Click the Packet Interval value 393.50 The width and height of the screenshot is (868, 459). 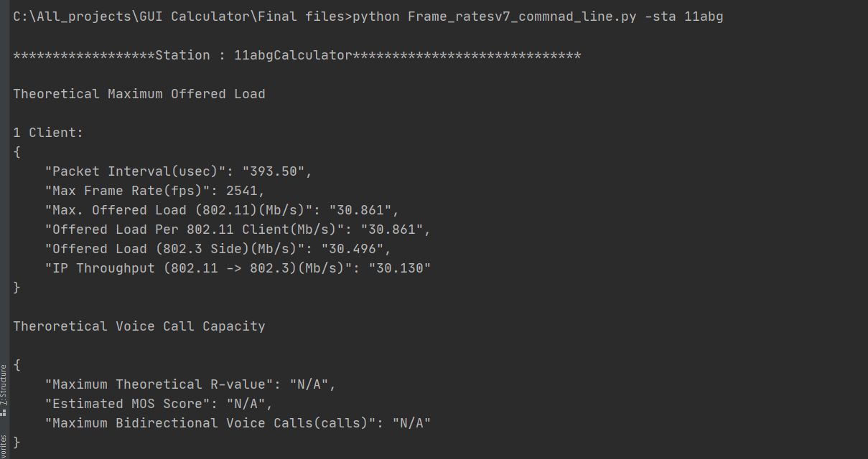tap(277, 171)
